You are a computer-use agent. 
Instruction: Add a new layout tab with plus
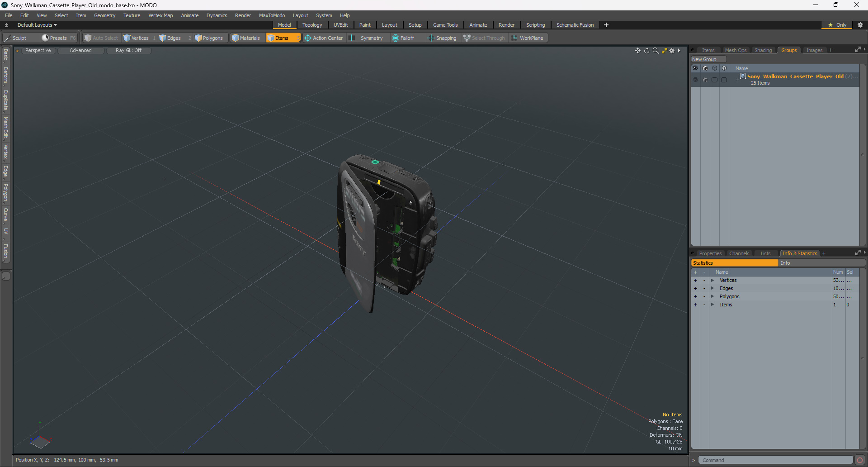pos(606,25)
